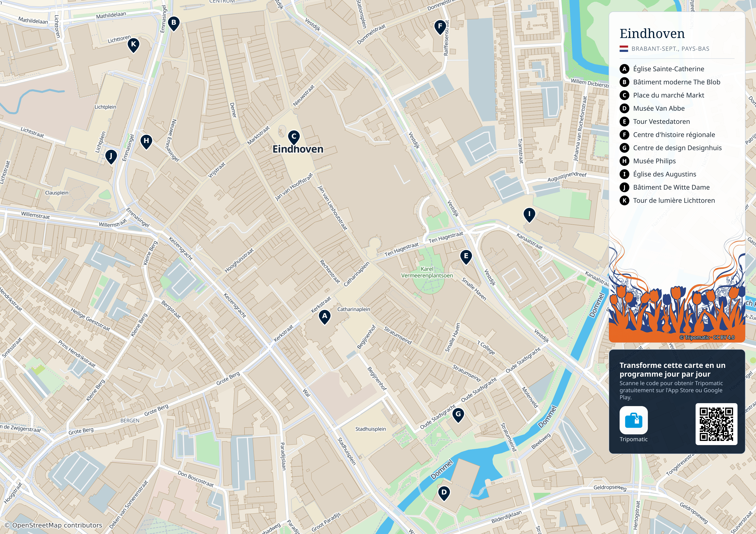
Task: Click map pin F on Raiffeisenstraat
Action: coord(440,27)
